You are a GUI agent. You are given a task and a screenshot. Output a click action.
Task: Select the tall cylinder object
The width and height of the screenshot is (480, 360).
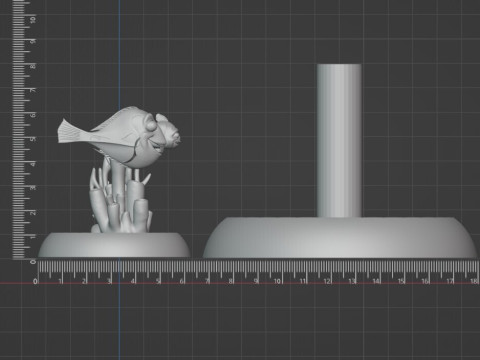point(339,141)
